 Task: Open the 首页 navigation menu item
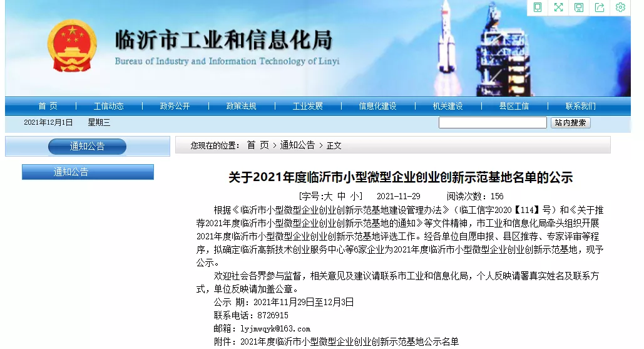(x=48, y=106)
